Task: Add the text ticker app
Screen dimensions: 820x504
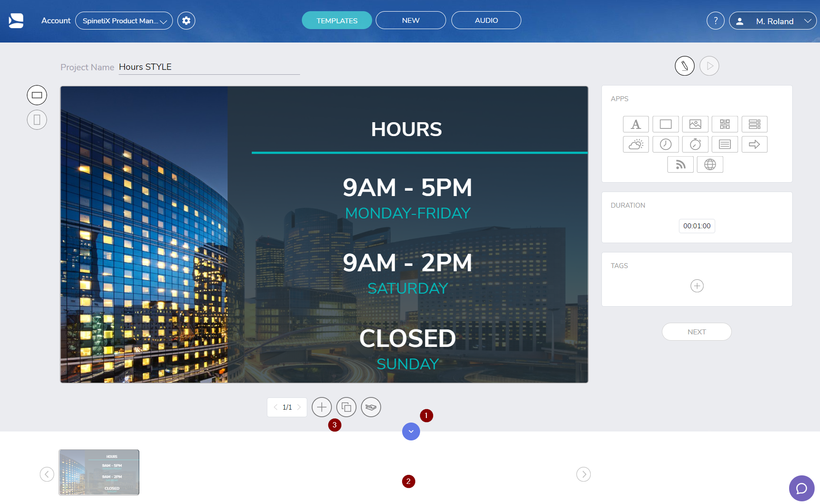Action: coord(725,144)
